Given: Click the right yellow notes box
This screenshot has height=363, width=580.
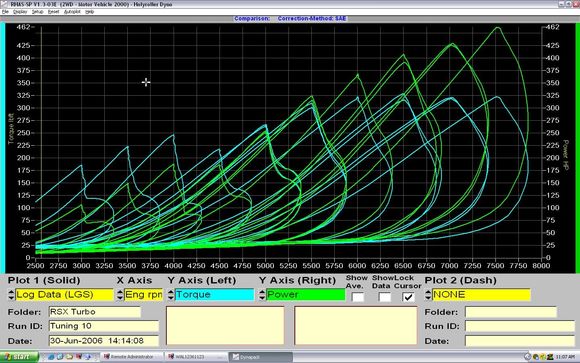Looking at the screenshot, I should point(356,326).
